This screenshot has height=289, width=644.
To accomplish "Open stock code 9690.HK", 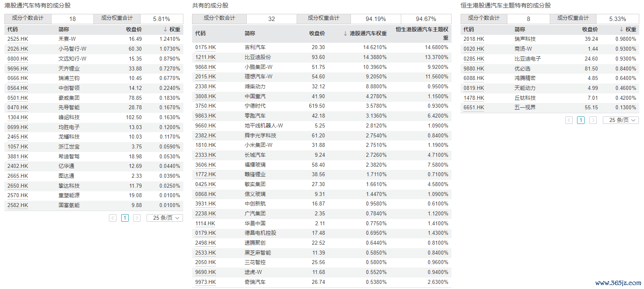I will pyautogui.click(x=206, y=272).
